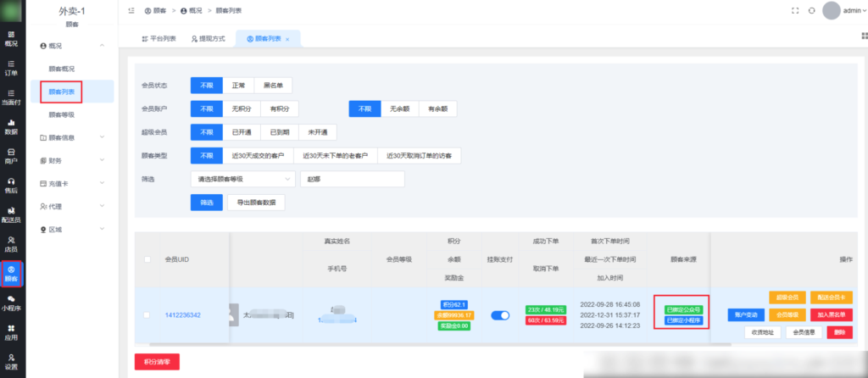This screenshot has height=378, width=868.
Task: Select 无积分 under 会员账户
Action: point(242,109)
